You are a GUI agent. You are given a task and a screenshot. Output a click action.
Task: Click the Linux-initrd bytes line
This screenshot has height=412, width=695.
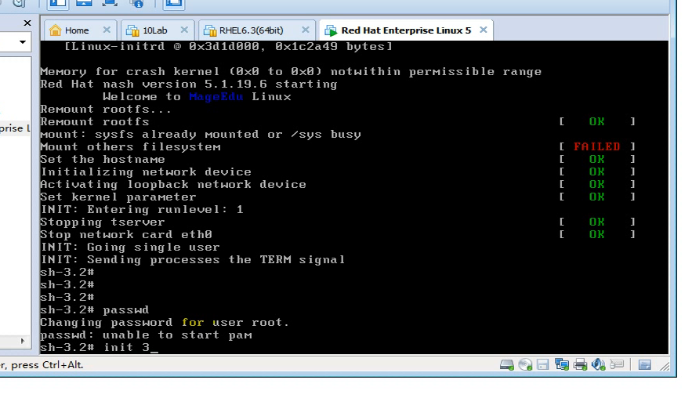coord(228,47)
